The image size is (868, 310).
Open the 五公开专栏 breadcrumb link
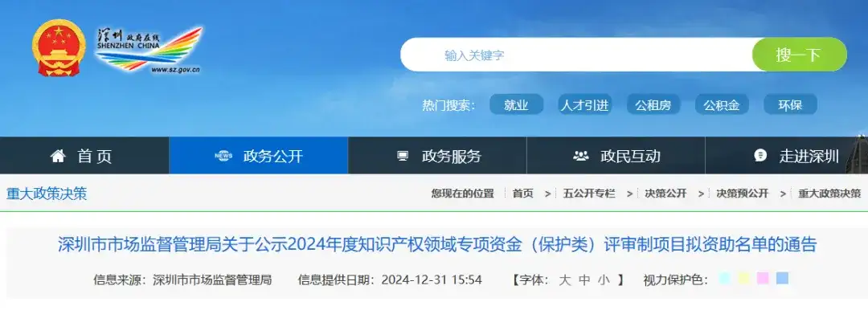(x=589, y=194)
